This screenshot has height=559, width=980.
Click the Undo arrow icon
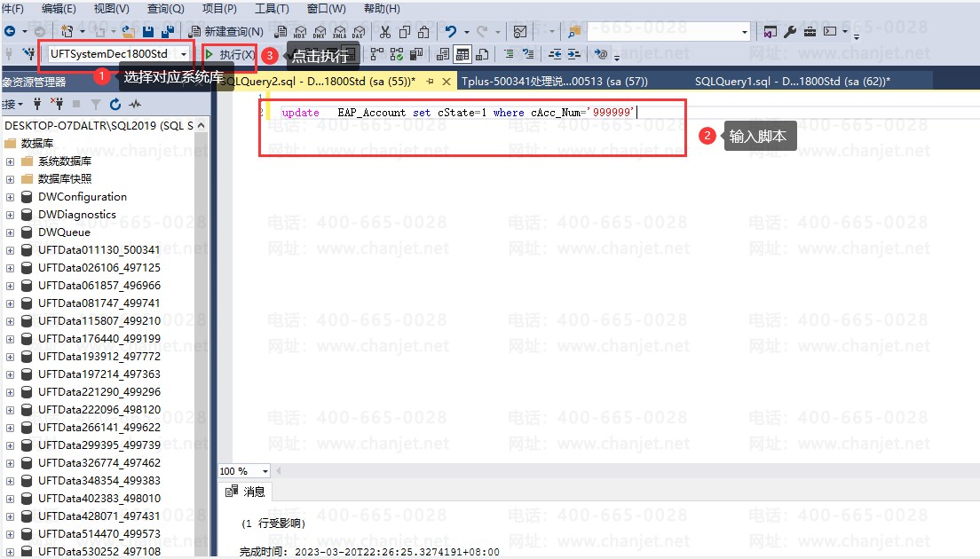pos(451,31)
